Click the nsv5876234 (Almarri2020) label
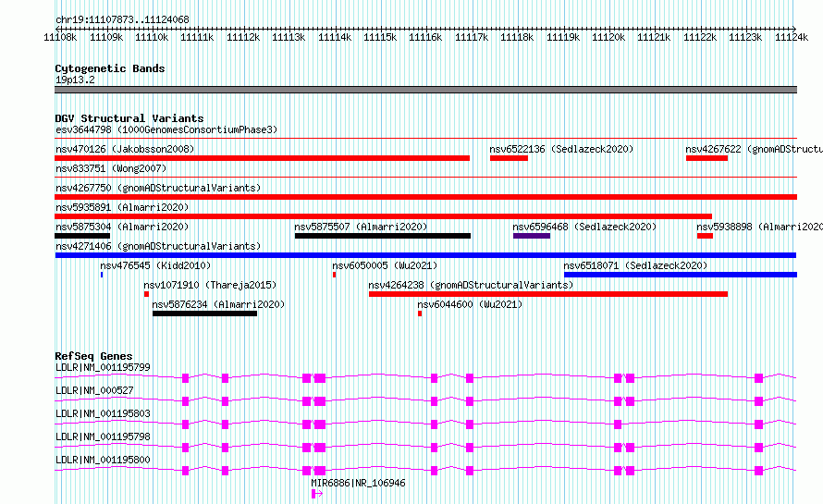 pyautogui.click(x=218, y=304)
